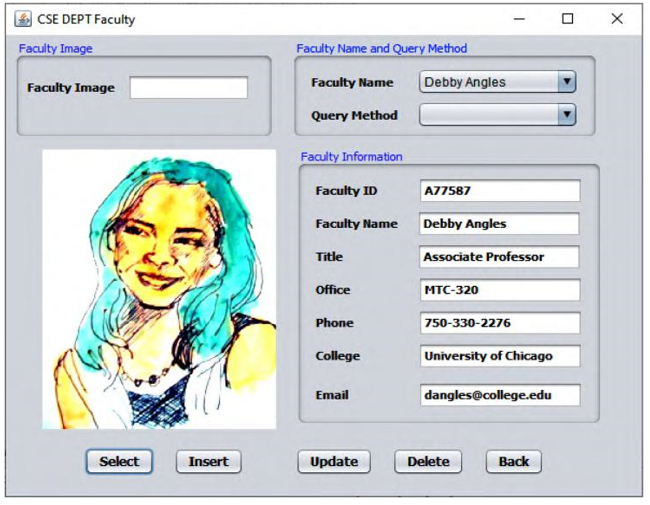Click the Select button
The height and width of the screenshot is (505, 650).
pos(119,461)
